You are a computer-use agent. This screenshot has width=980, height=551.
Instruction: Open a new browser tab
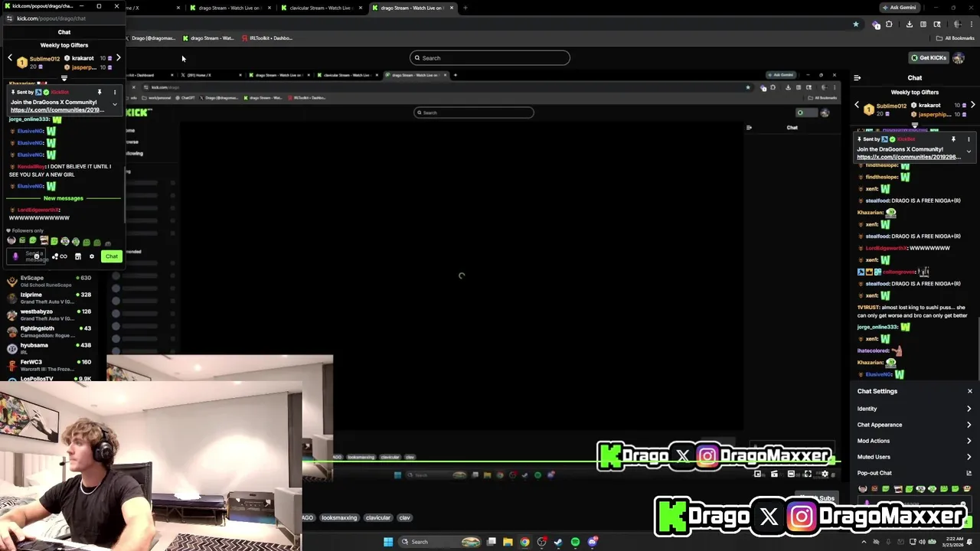pos(465,8)
